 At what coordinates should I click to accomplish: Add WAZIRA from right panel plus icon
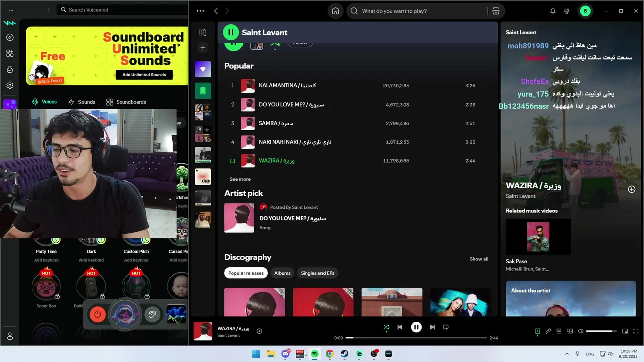[x=632, y=189]
